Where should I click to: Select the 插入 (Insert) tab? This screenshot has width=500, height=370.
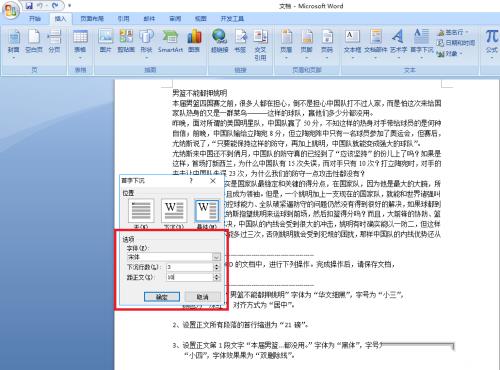60,19
